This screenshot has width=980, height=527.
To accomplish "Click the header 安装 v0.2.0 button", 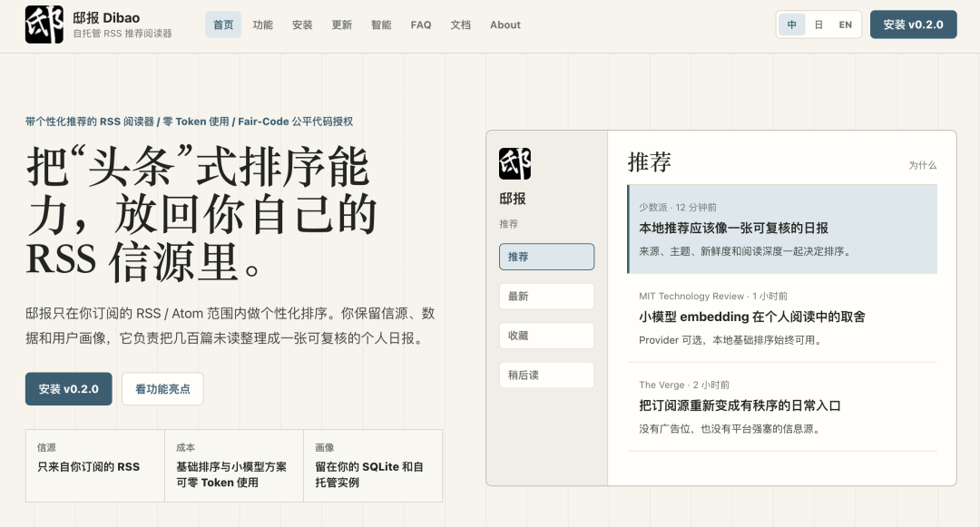I will click(913, 25).
